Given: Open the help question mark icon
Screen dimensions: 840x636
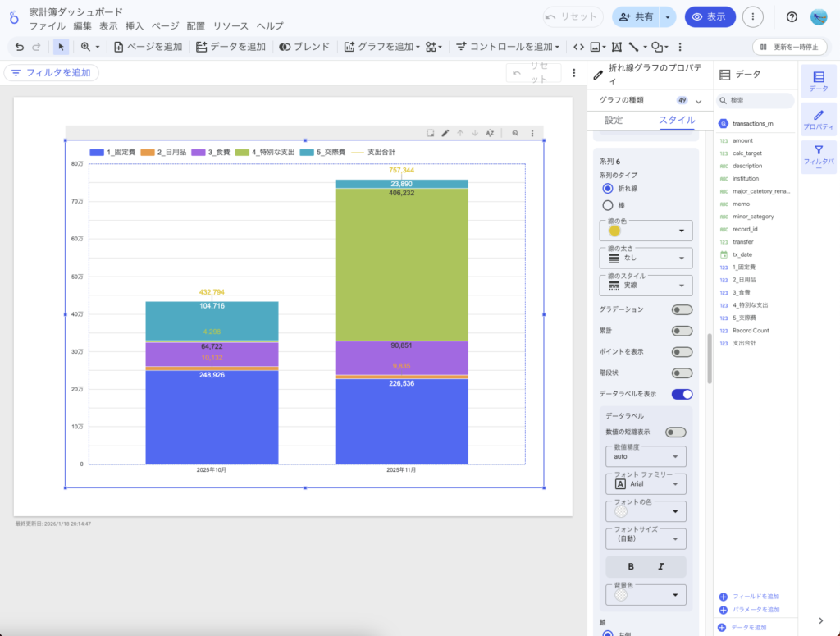Looking at the screenshot, I should pos(792,16).
